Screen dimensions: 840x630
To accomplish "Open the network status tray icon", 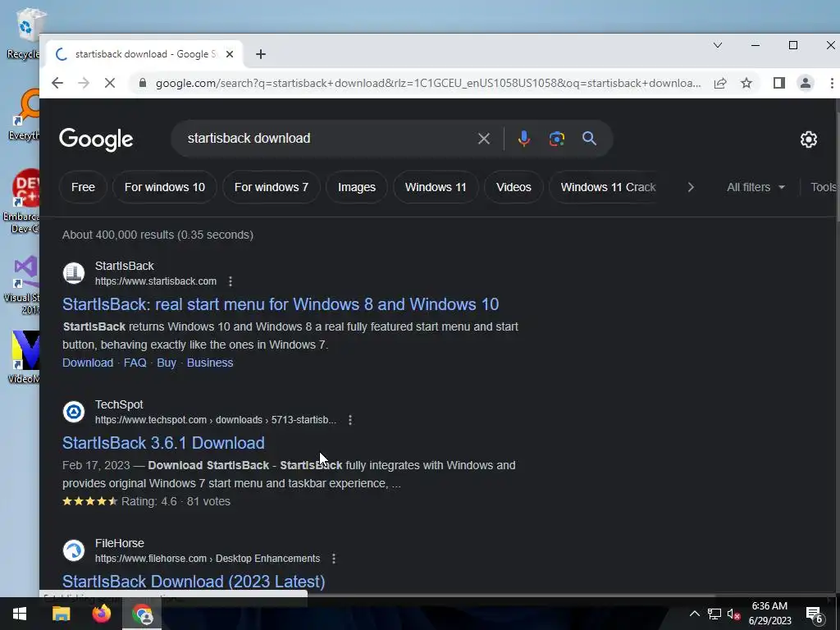I will [x=714, y=614].
